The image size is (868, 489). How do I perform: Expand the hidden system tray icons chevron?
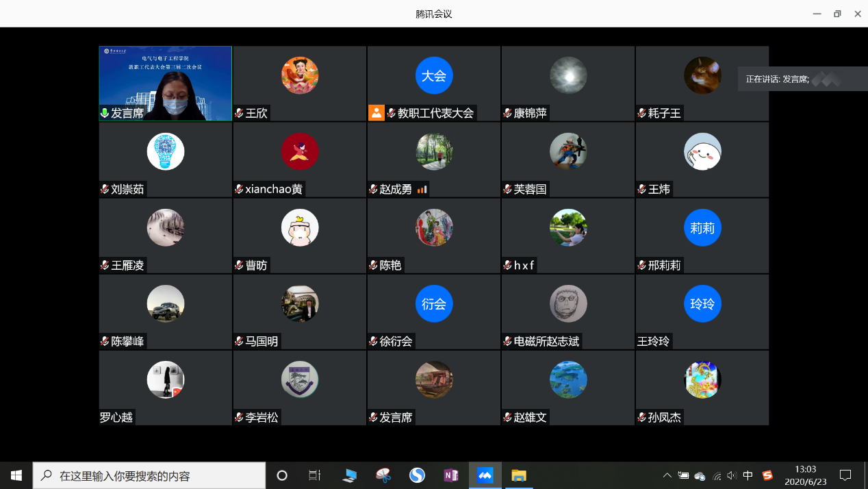pos(667,475)
